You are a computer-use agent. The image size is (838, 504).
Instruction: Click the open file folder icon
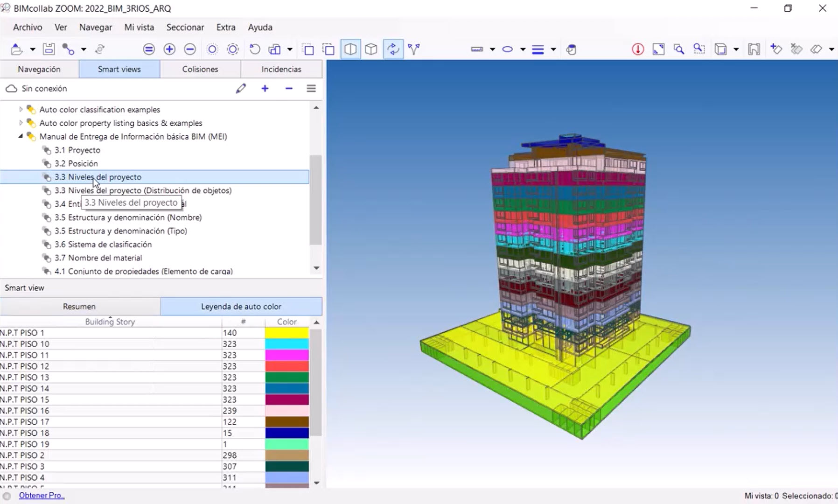(17, 49)
